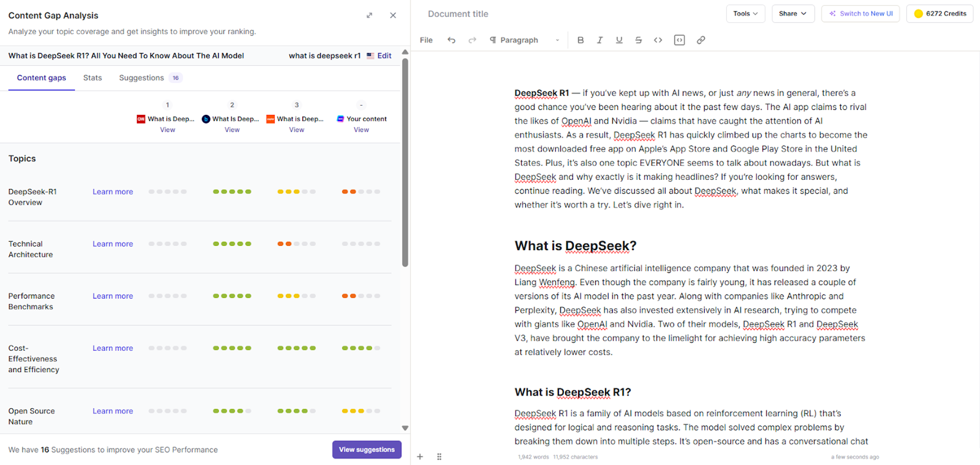Image resolution: width=980 pixels, height=465 pixels.
Task: Learn more about Technical Architecture
Action: pos(113,244)
